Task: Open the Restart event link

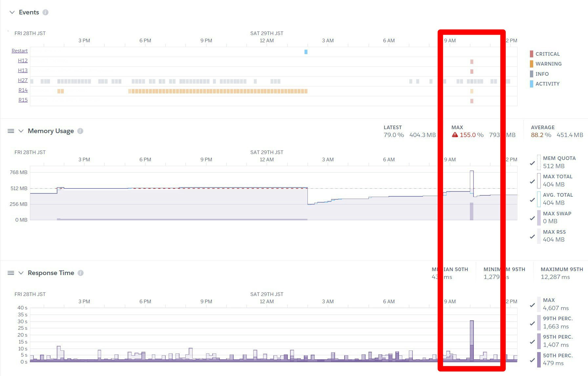Action: click(20, 51)
